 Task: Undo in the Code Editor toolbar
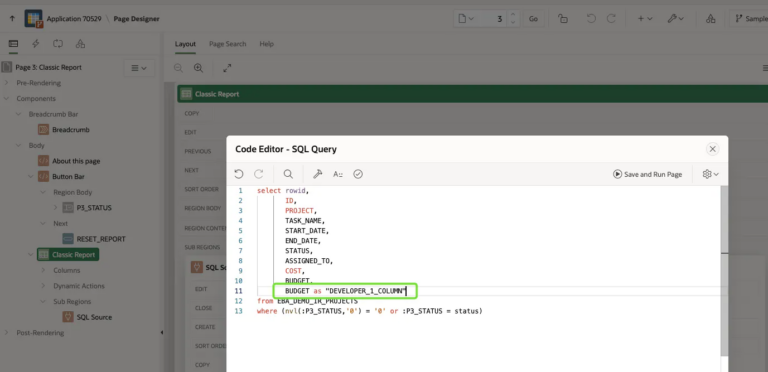point(239,174)
